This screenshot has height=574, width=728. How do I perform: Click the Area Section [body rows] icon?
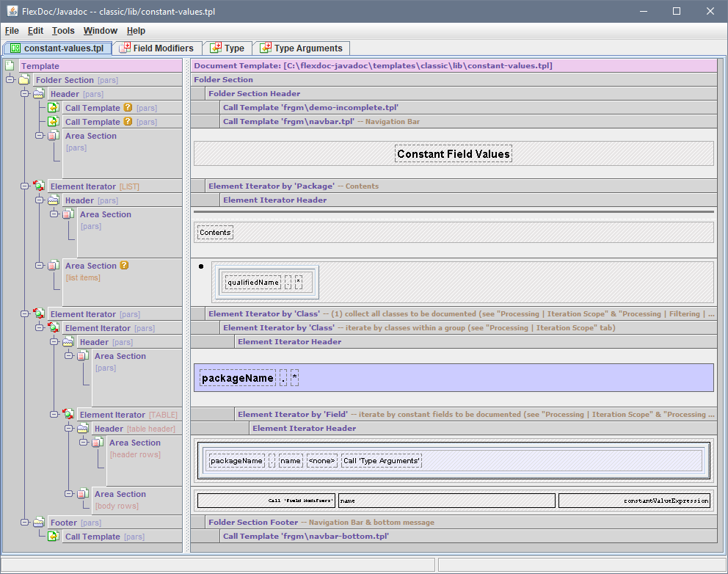83,494
